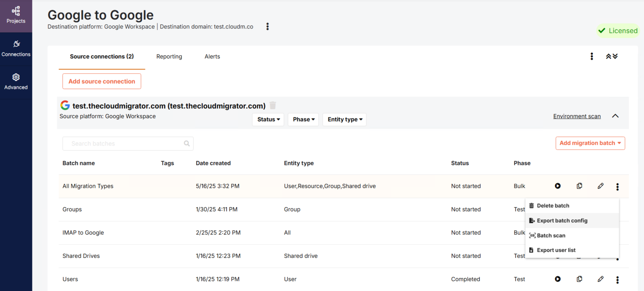Viewport: 644px width, 291px height.
Task: Open the Entity type filter dropdown
Action: [345, 119]
